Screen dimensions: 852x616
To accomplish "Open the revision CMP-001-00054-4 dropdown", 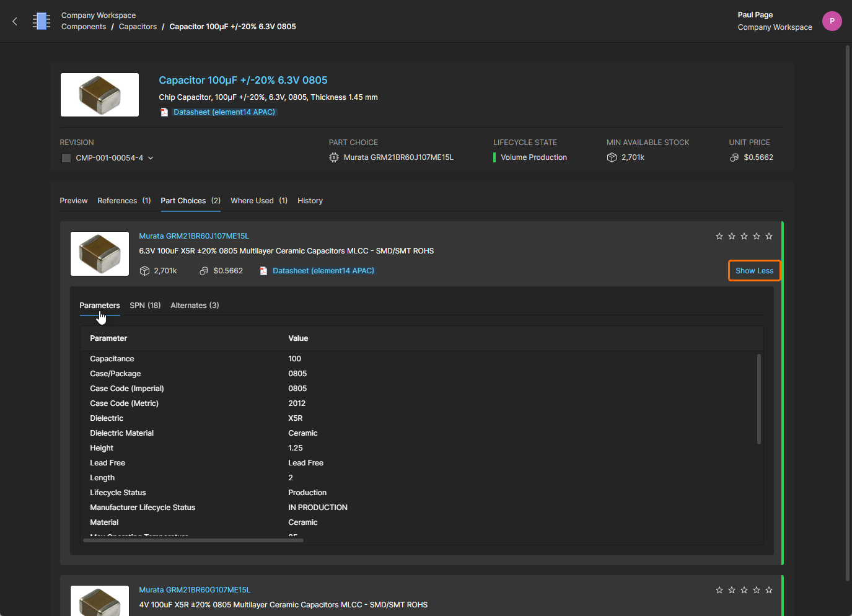I will click(151, 158).
